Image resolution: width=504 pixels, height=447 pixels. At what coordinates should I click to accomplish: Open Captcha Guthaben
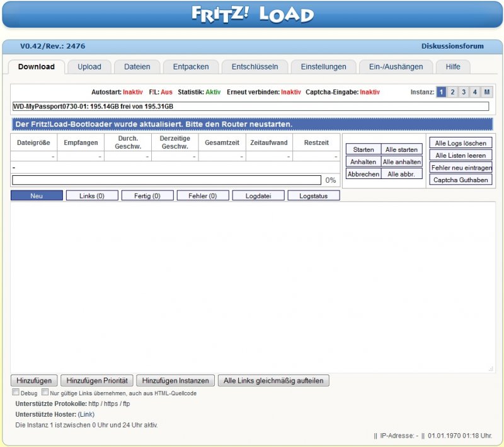[x=461, y=180]
